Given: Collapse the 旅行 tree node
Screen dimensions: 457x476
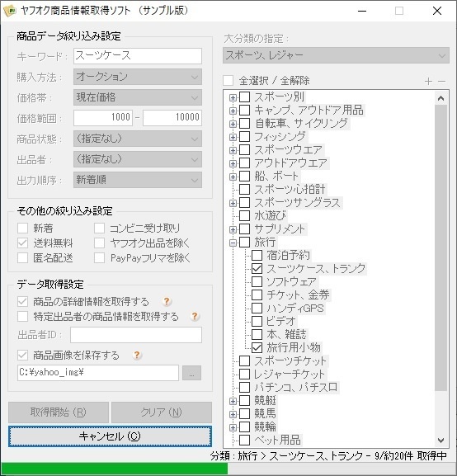Looking at the screenshot, I should coord(233,243).
